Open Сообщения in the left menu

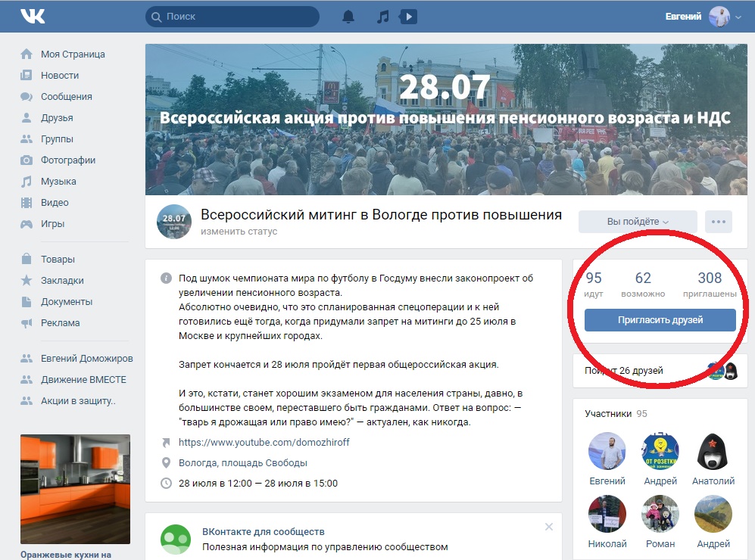pos(66,97)
